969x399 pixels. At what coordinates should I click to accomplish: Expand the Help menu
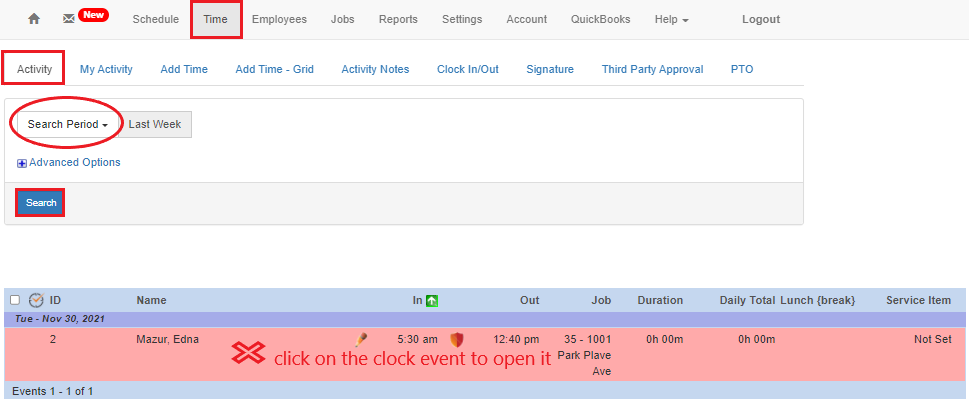click(672, 19)
